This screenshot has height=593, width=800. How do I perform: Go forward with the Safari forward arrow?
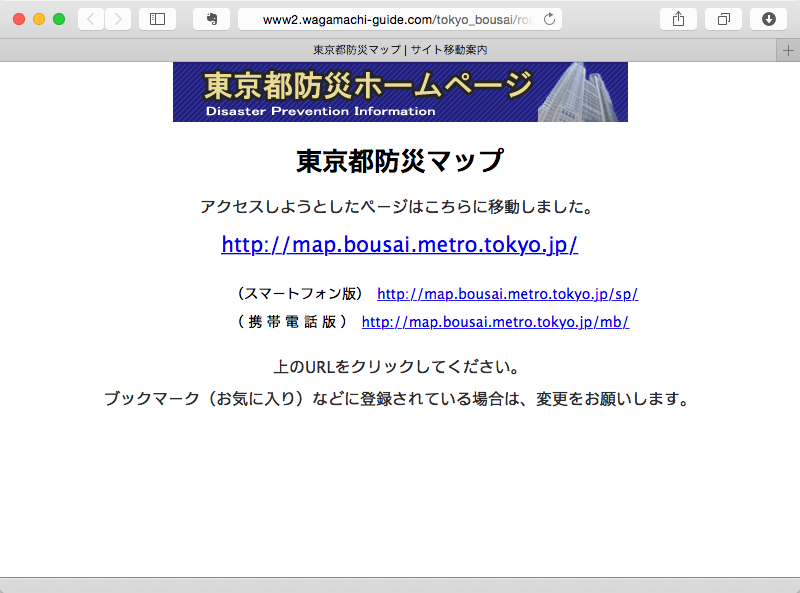tap(118, 19)
